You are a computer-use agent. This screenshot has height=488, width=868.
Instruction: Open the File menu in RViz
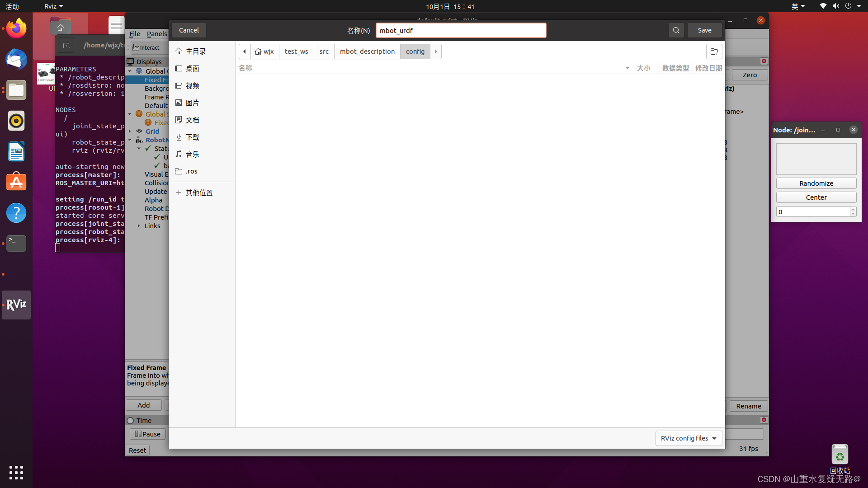[135, 34]
